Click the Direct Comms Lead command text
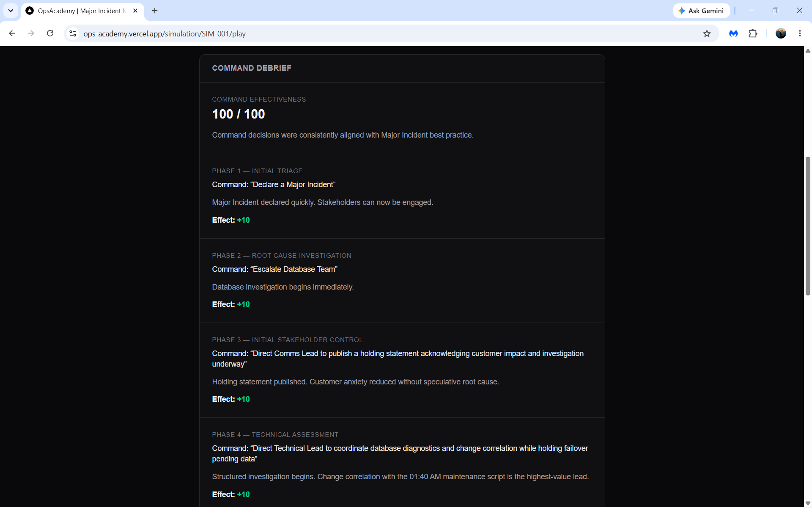 tap(398, 359)
